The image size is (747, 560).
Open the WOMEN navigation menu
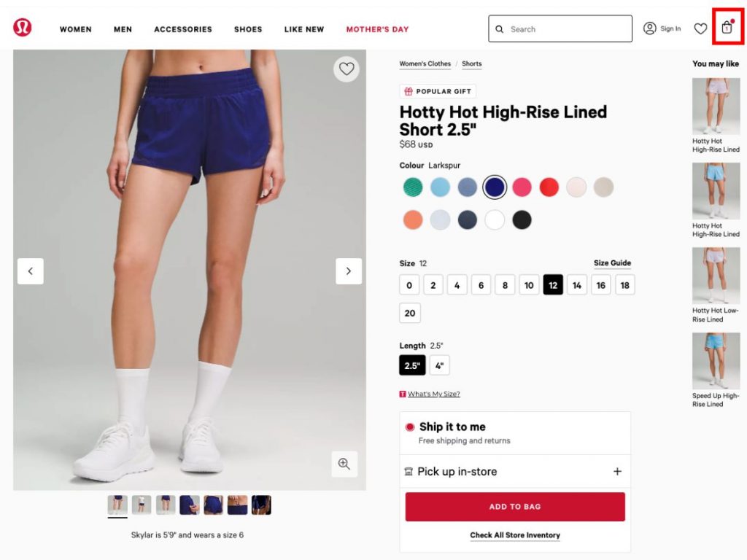pyautogui.click(x=76, y=29)
